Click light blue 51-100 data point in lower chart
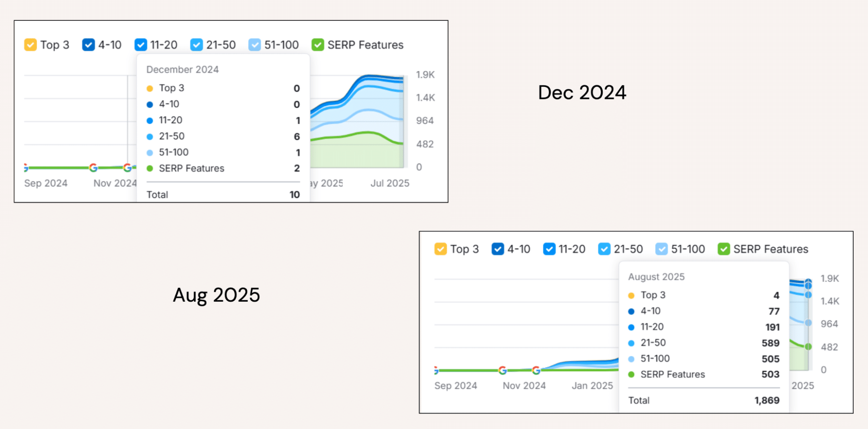Screen dimensions: 868x429 tap(808, 323)
